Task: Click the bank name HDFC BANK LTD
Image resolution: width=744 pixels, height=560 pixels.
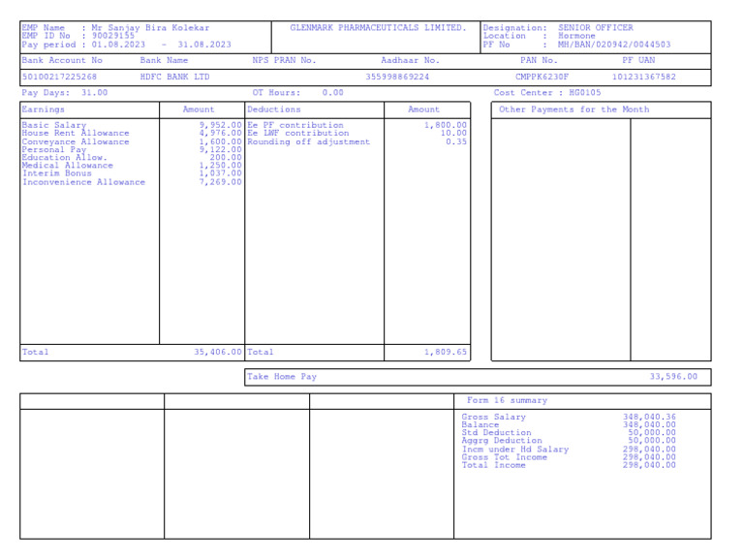Action: point(174,77)
